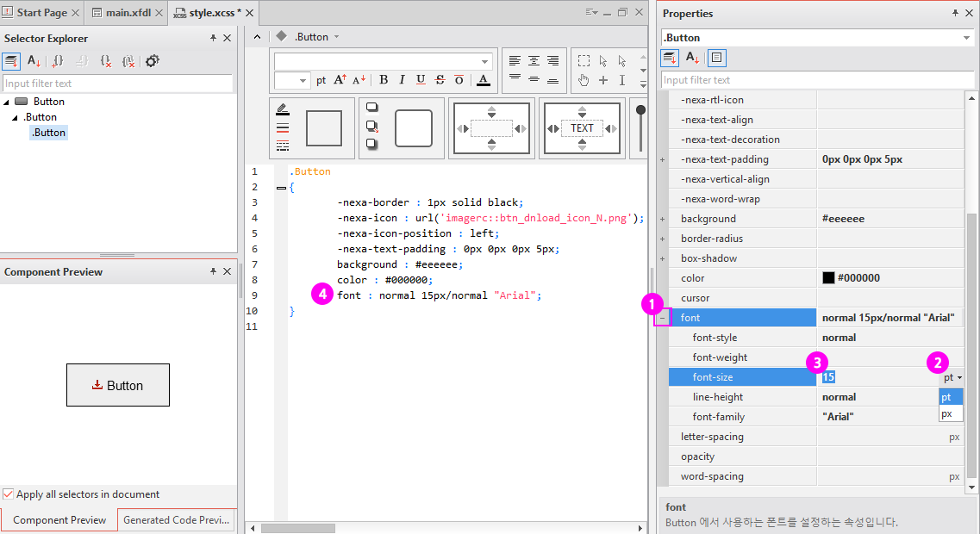Image resolution: width=980 pixels, height=534 pixels.
Task: Align text to middle vertically
Action: (x=534, y=78)
